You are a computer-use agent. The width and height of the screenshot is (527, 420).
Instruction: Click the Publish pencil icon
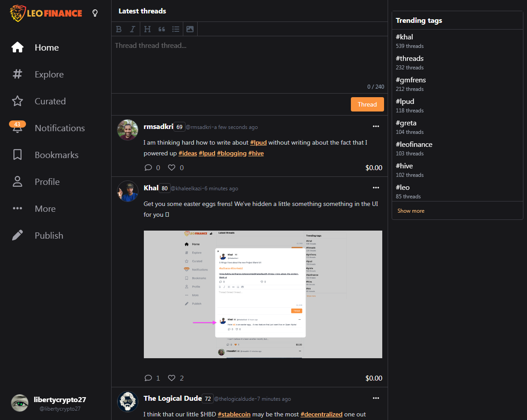[x=17, y=236]
